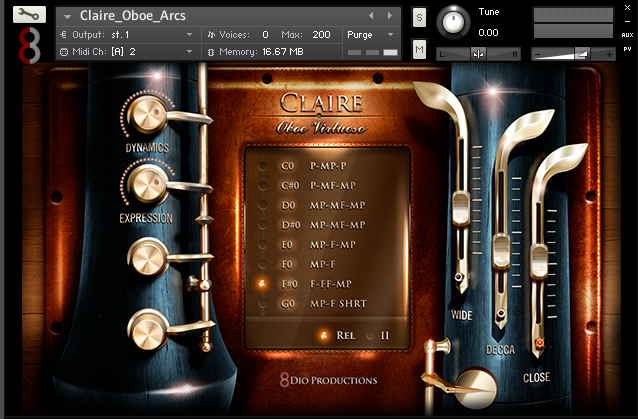Toggle the AUX sends panel
Screen dimensions: 638x419
click(627, 35)
